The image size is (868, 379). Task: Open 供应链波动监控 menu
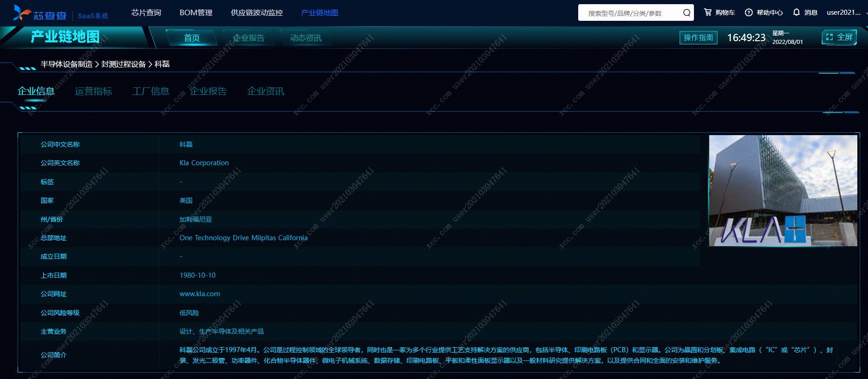[257, 12]
